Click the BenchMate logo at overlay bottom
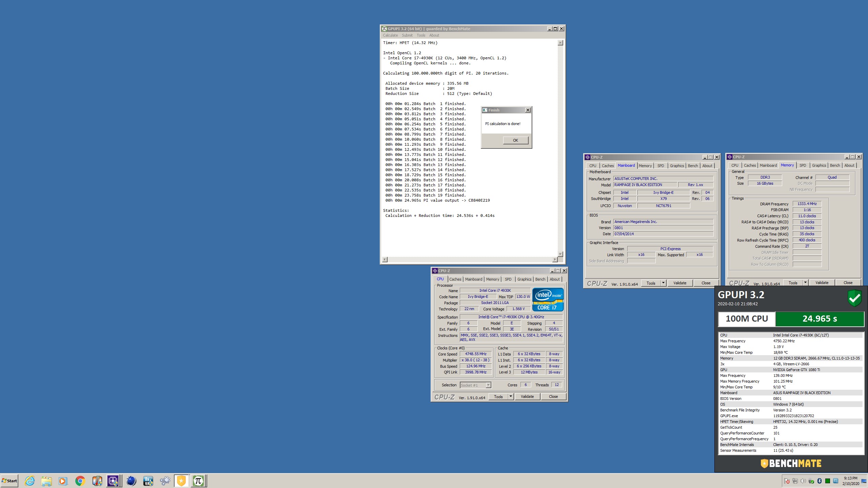868x488 pixels. [x=791, y=463]
